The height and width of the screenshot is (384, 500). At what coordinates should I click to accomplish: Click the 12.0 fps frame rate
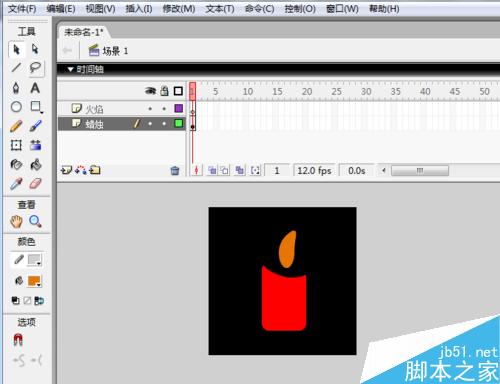[x=314, y=171]
